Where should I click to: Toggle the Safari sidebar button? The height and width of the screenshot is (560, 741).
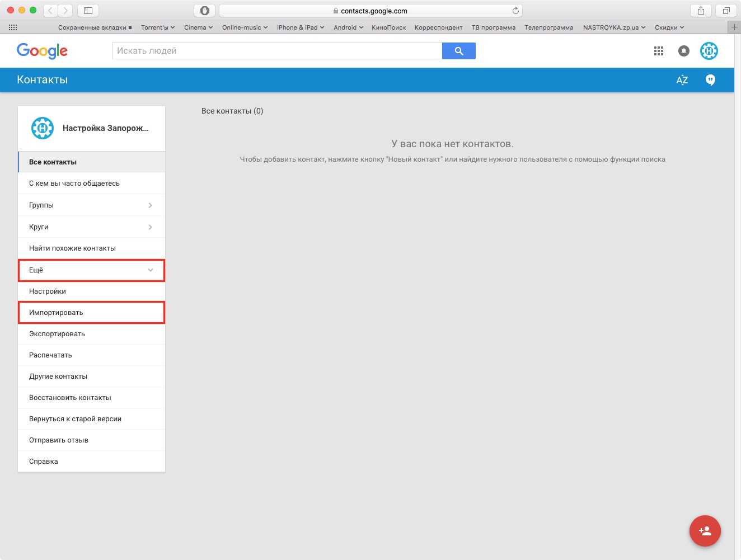coord(88,11)
